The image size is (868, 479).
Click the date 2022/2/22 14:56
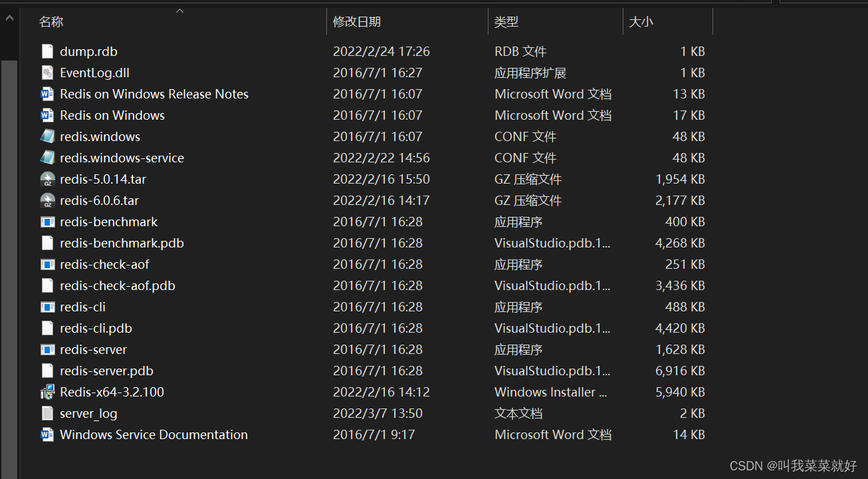(381, 158)
